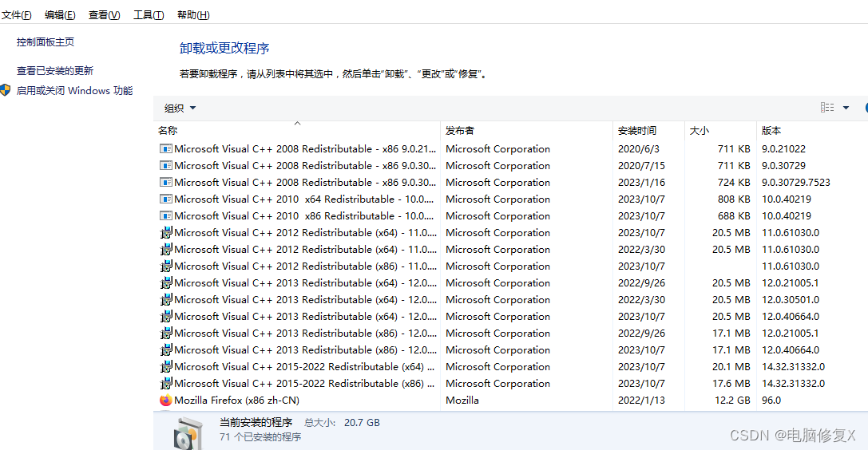The width and height of the screenshot is (868, 450).
Task: Sort by the 大小 column header
Action: pos(700,131)
